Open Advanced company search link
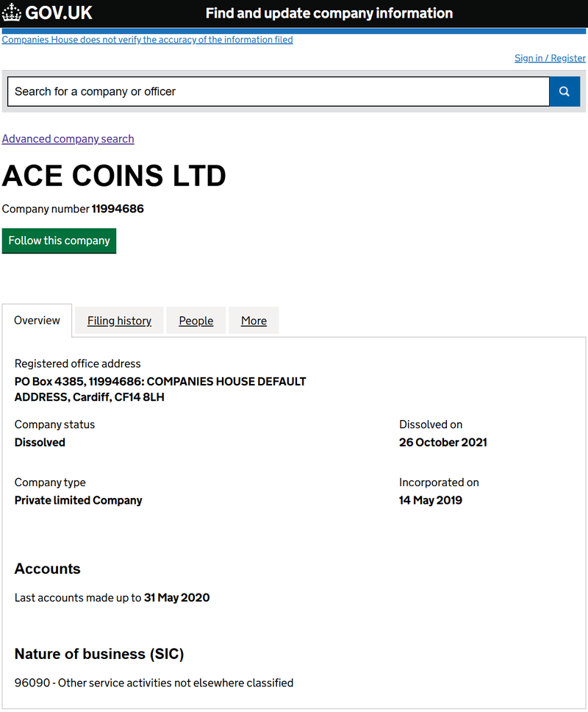The image size is (588, 712). click(x=68, y=139)
